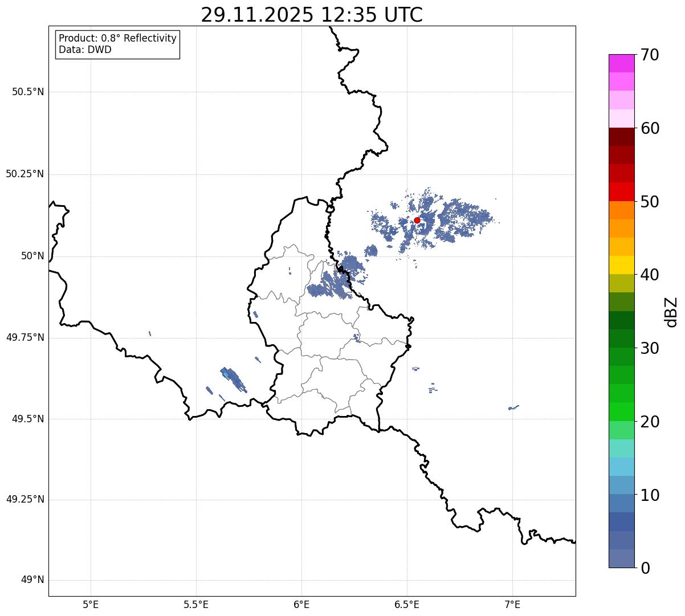685x616 pixels.
Task: Pick the light cyan swatch around 13 dBZ
Action: (621, 467)
